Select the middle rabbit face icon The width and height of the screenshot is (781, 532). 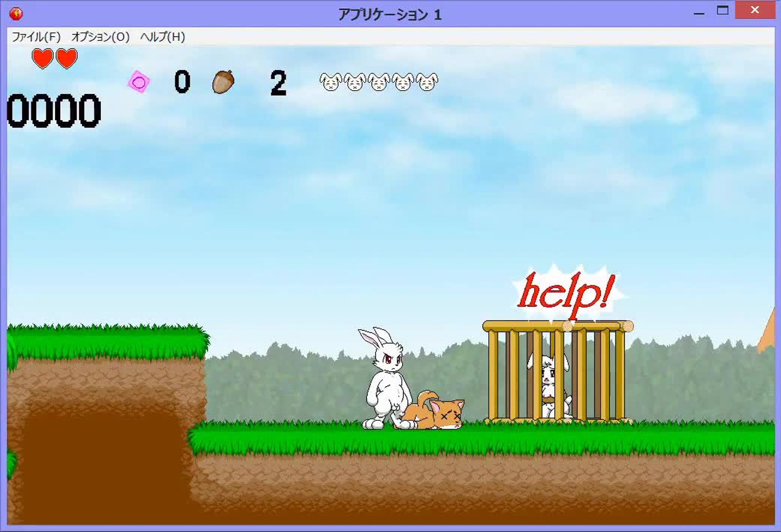[x=379, y=82]
